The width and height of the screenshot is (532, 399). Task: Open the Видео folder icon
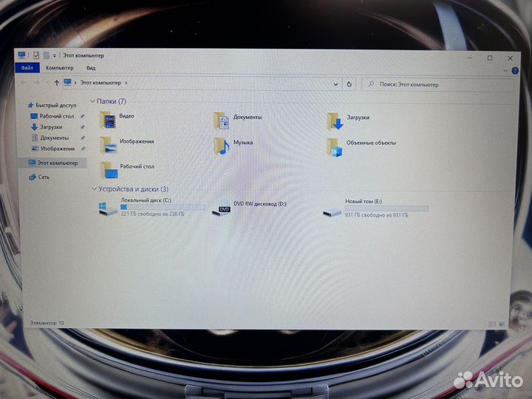click(108, 120)
